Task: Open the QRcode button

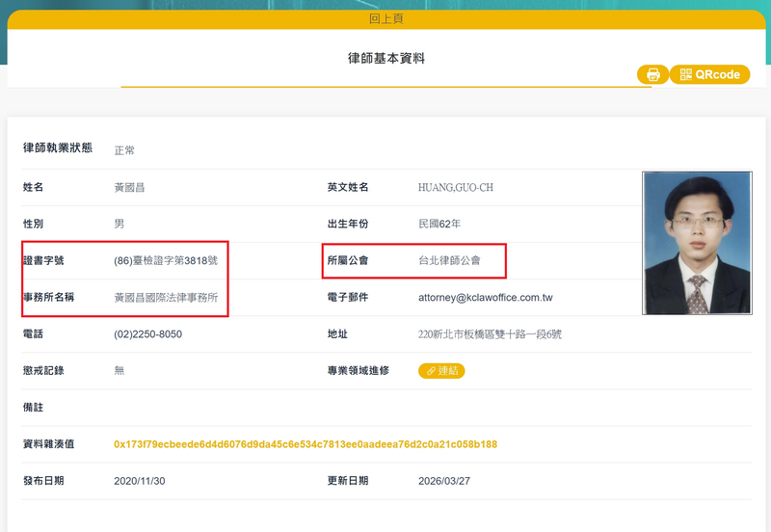Action: tap(709, 74)
